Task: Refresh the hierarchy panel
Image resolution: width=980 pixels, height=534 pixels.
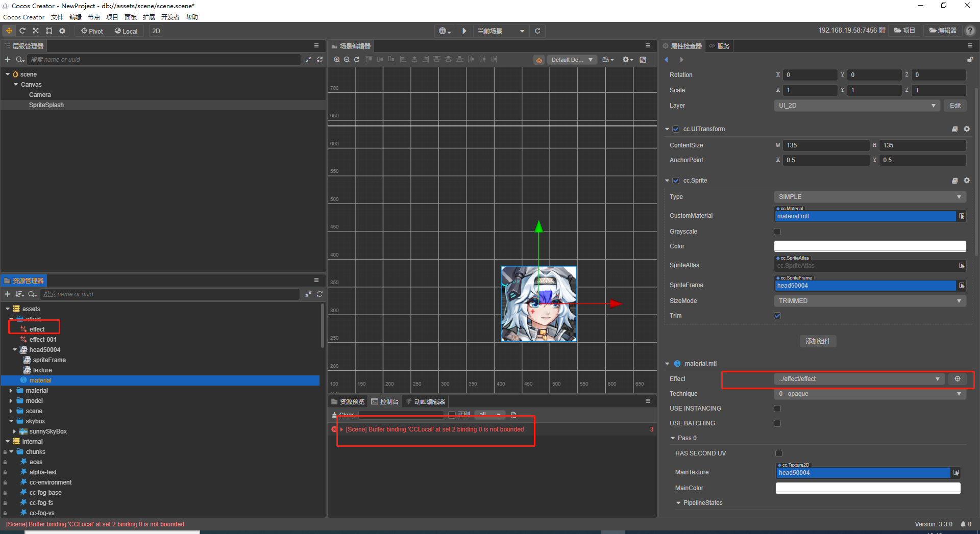Action: point(320,60)
